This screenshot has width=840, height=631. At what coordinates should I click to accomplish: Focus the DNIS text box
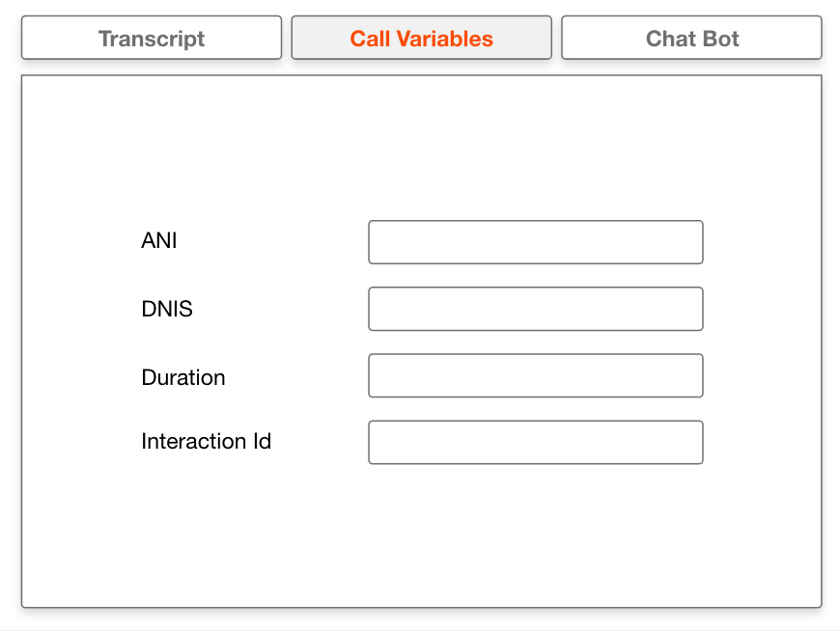(x=535, y=309)
